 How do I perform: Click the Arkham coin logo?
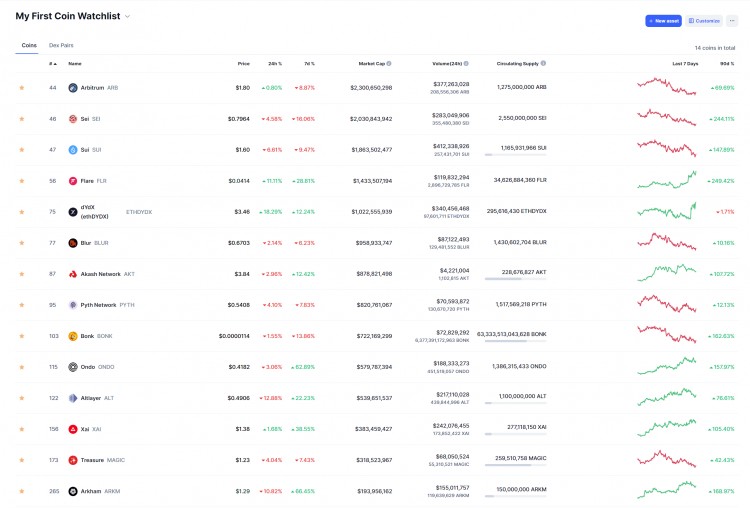click(73, 491)
